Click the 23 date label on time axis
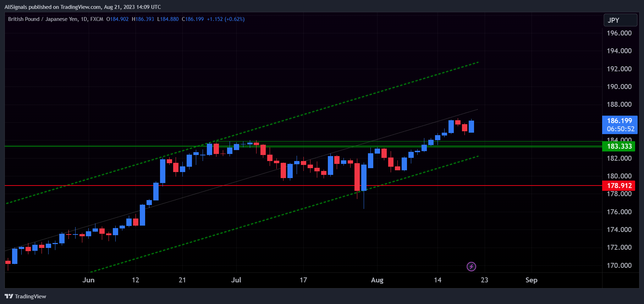 point(485,280)
